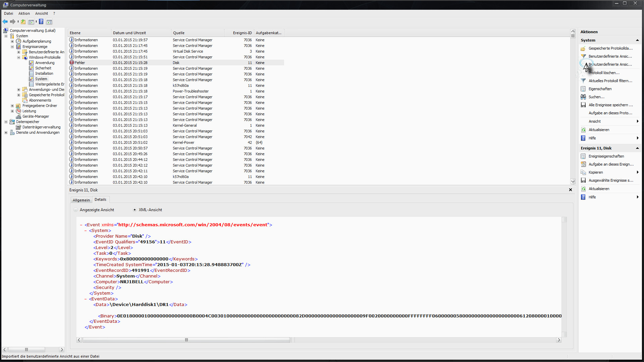Collapse the Ereignis 11, Disk actions section

637,148
